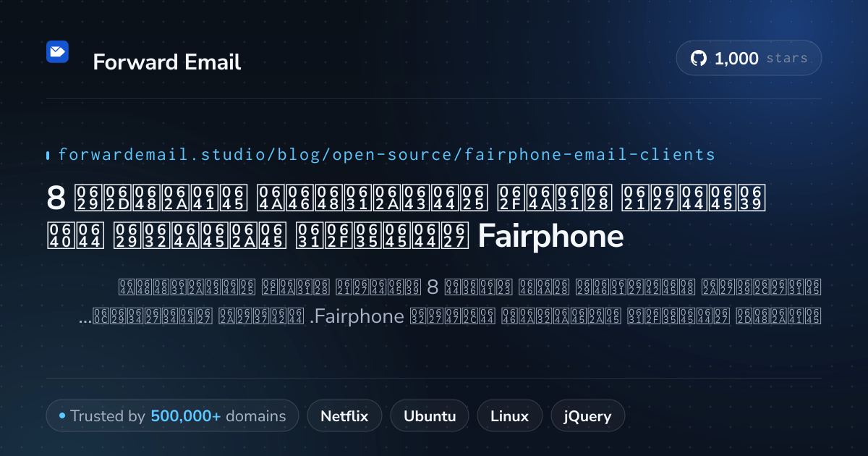This screenshot has width=868, height=456.
Task: Click the first line of the headline
Action: click(407, 198)
